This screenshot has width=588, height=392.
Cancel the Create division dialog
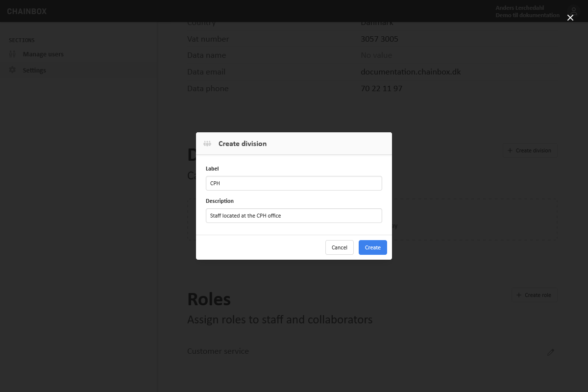(x=339, y=247)
